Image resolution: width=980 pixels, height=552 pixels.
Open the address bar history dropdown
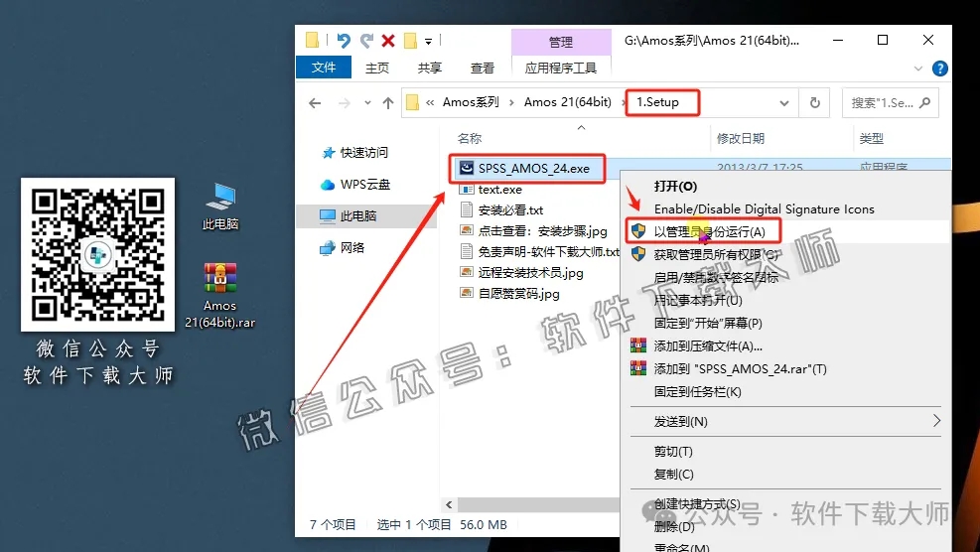pyautogui.click(x=783, y=103)
